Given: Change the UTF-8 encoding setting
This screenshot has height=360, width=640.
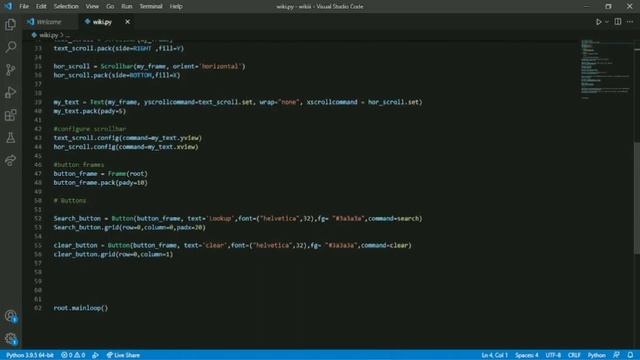Looking at the screenshot, I should coord(553,355).
